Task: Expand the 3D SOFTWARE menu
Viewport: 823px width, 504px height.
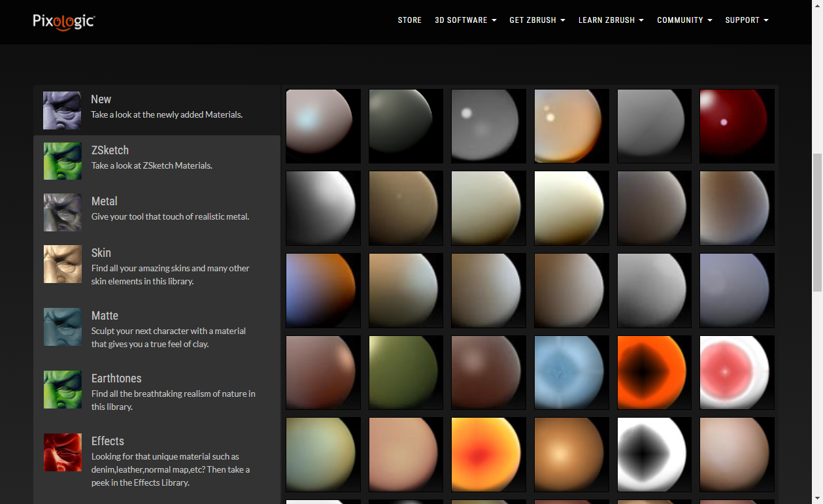Action: [465, 20]
